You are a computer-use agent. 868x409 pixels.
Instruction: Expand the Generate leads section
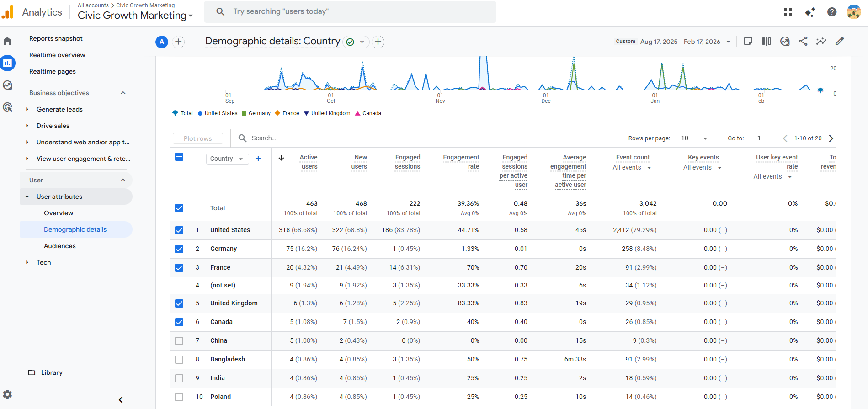(x=59, y=109)
